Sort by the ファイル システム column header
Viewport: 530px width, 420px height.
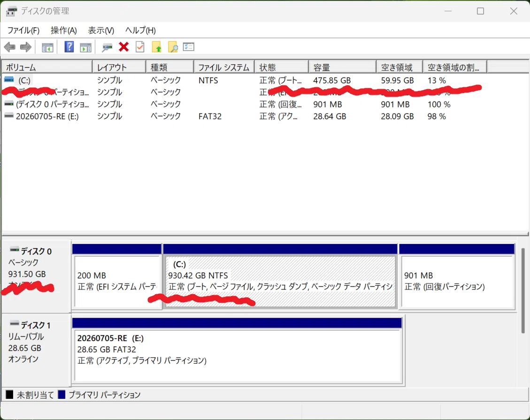point(224,67)
